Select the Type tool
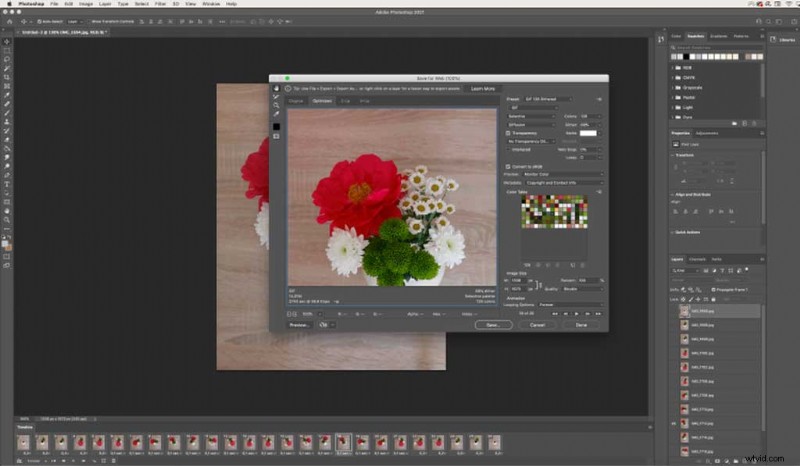 coord(7,184)
